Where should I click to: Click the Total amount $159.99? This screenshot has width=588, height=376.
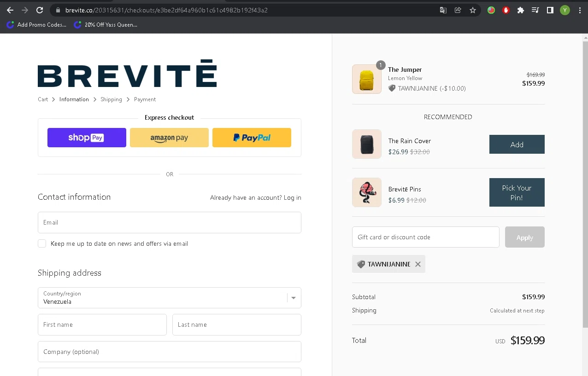[528, 341]
